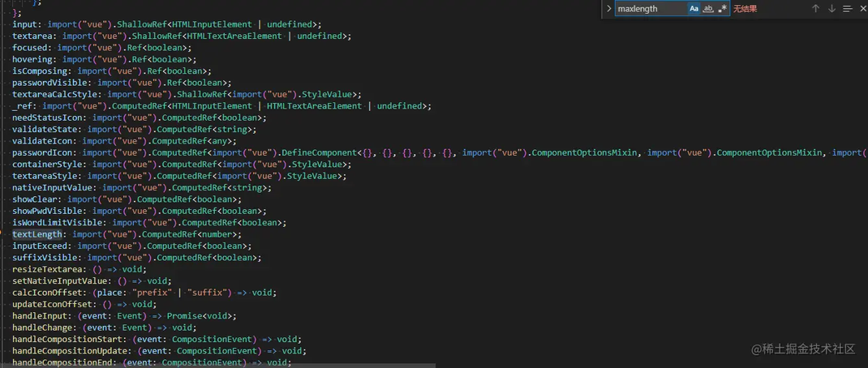Click the inputExceed property name
This screenshot has height=368, width=868.
[39, 246]
